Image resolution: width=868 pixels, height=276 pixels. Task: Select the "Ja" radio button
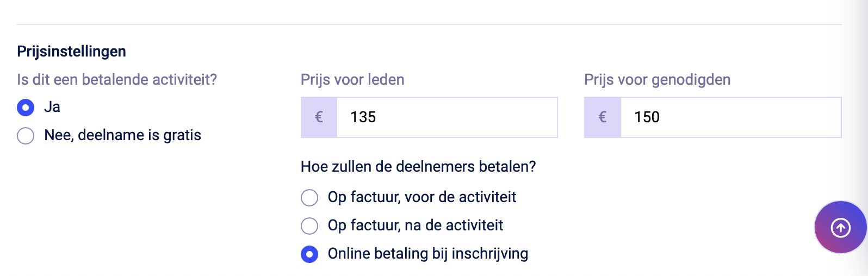coord(26,108)
